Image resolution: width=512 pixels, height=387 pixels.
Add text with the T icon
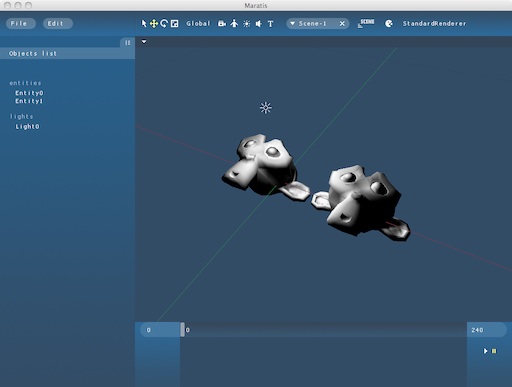270,24
